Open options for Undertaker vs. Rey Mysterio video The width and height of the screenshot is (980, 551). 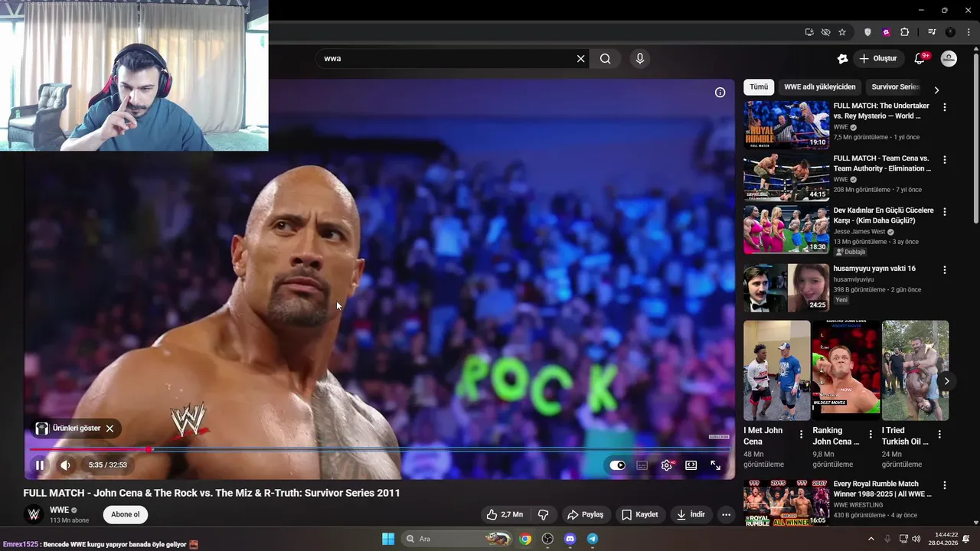click(944, 108)
